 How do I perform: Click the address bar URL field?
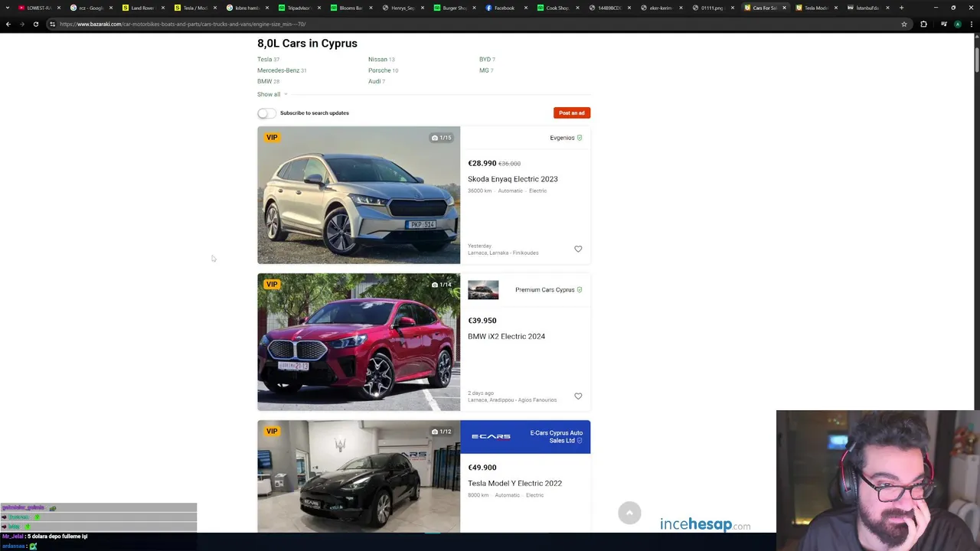click(475, 24)
